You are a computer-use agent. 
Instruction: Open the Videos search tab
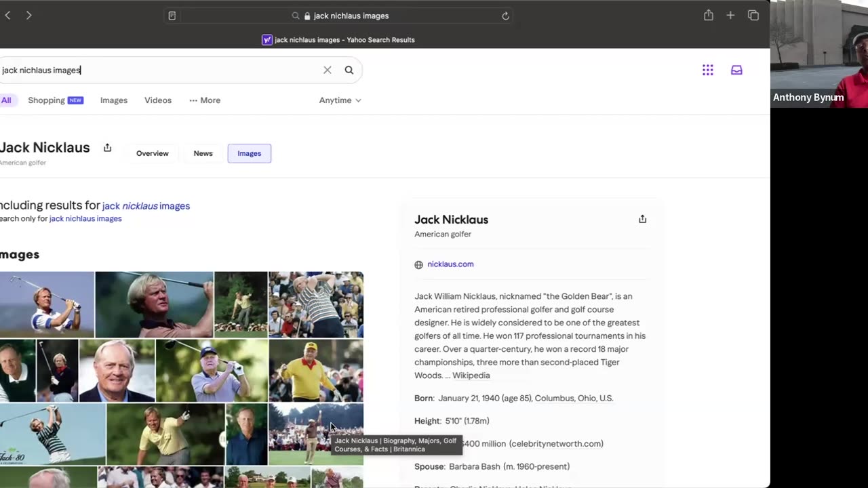(x=158, y=100)
